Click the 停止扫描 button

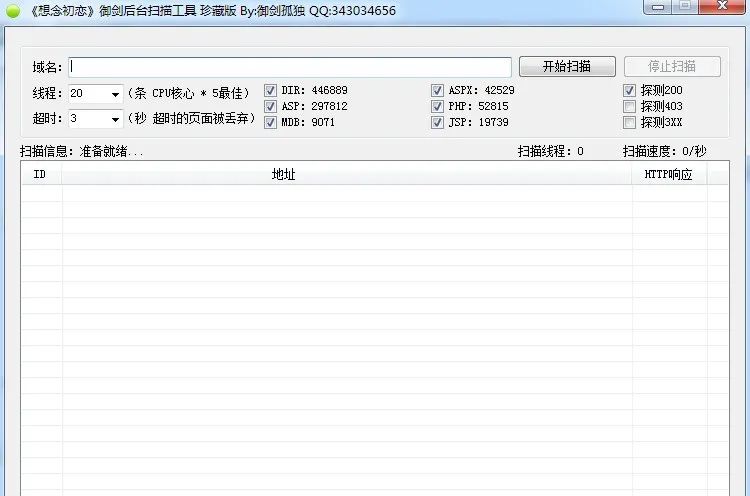pos(672,67)
